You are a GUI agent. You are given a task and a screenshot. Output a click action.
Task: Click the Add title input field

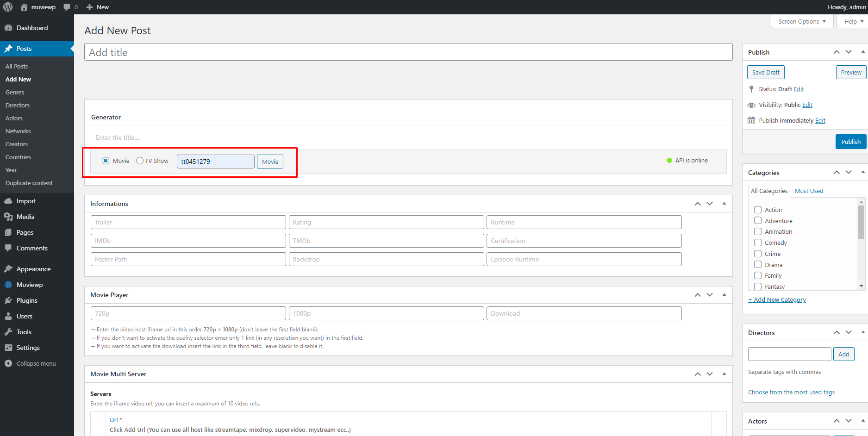tap(408, 52)
